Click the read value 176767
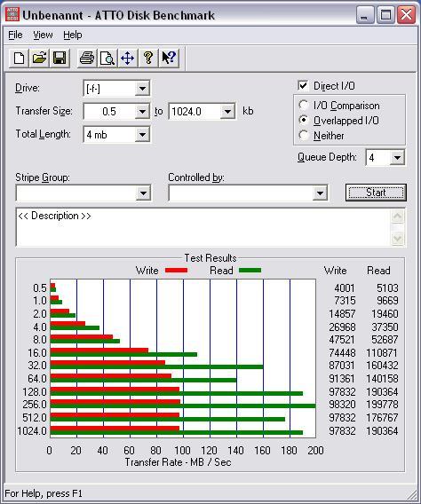 (x=382, y=418)
